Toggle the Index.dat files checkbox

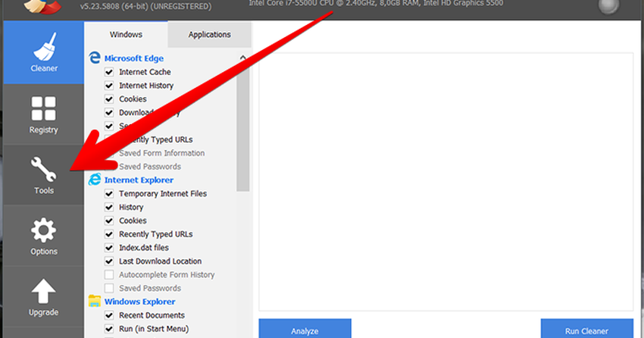109,248
